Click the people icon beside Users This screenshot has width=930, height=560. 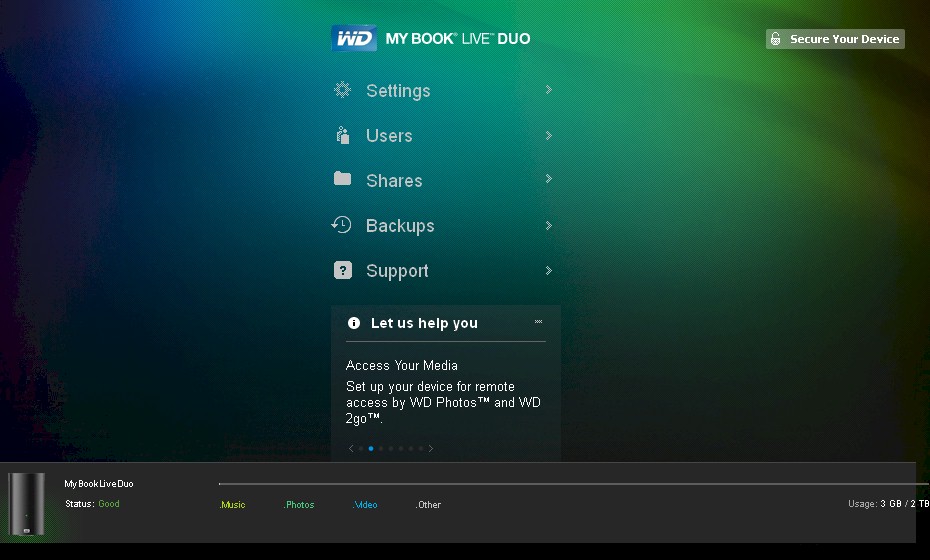click(342, 135)
